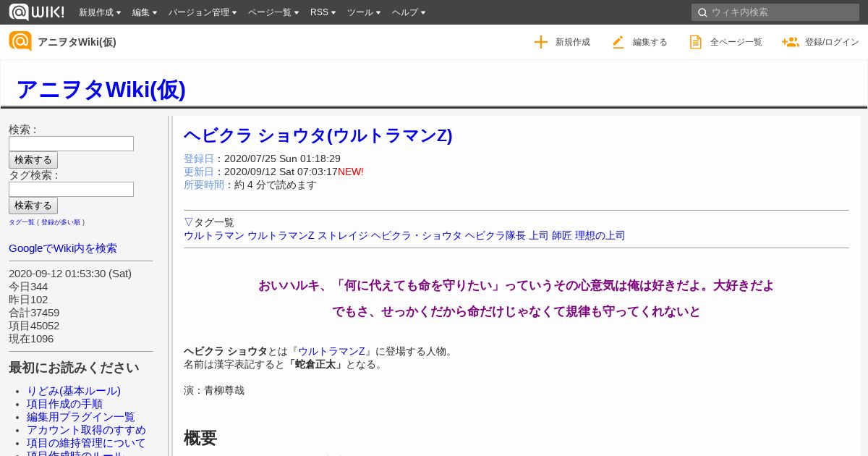
Task: Click the タグ検索 text input
Action: (71, 189)
